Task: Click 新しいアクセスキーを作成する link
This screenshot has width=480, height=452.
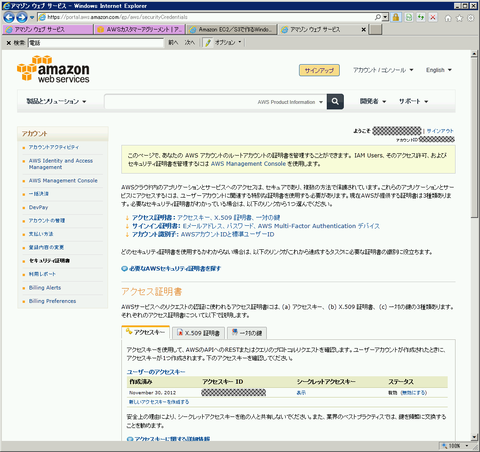Action: 159,402
